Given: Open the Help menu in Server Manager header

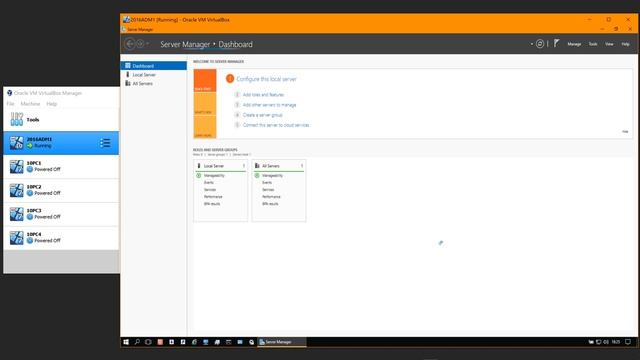Looking at the screenshot, I should tap(625, 44).
